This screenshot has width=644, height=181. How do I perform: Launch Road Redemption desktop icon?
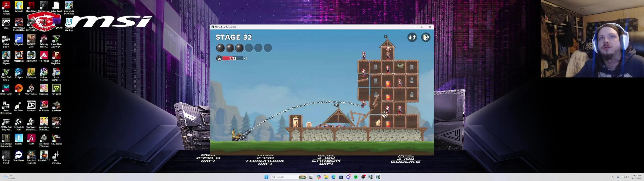6,108
